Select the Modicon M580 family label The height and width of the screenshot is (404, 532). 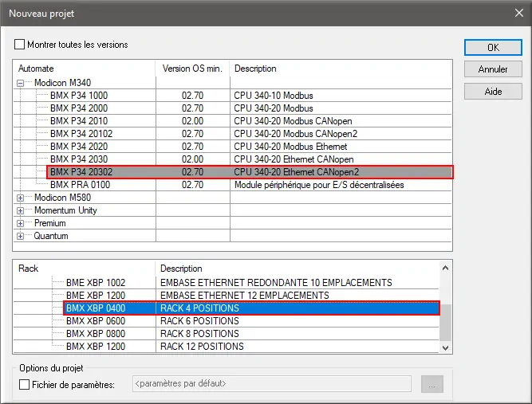pos(62,198)
